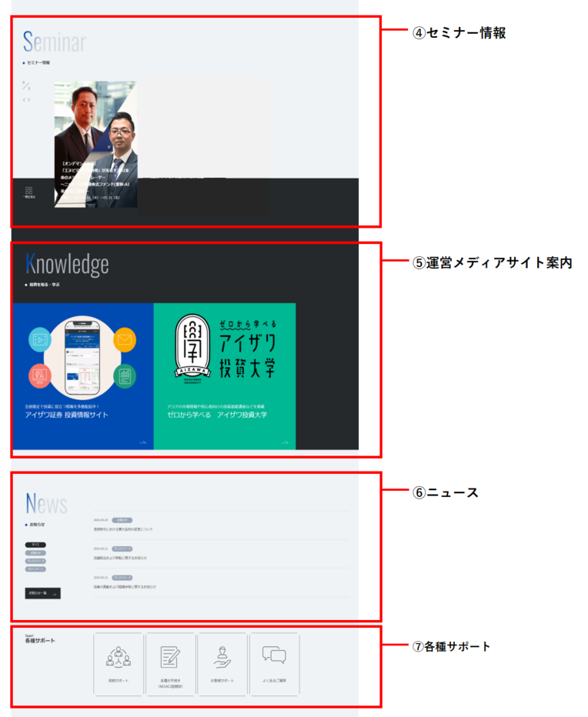Click the previous arrow in the Seminar slider
The image size is (588, 717).
coord(25,100)
